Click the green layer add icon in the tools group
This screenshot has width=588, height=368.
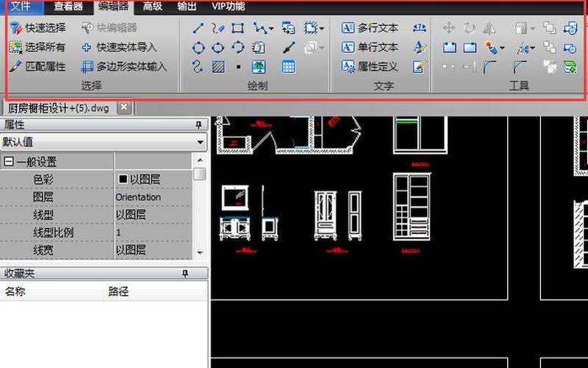tap(570, 67)
